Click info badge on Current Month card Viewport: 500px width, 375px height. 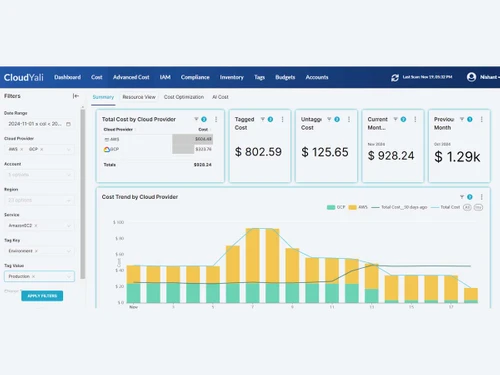click(403, 119)
